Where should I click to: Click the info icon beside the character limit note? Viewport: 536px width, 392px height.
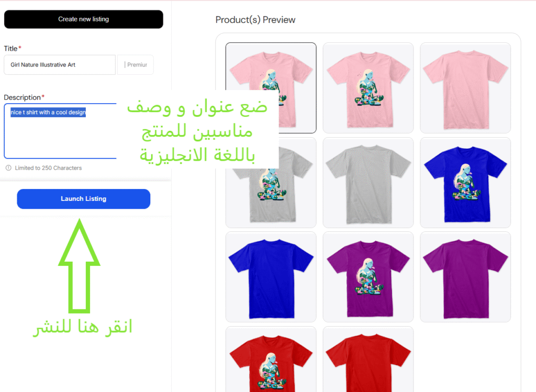[x=8, y=168]
